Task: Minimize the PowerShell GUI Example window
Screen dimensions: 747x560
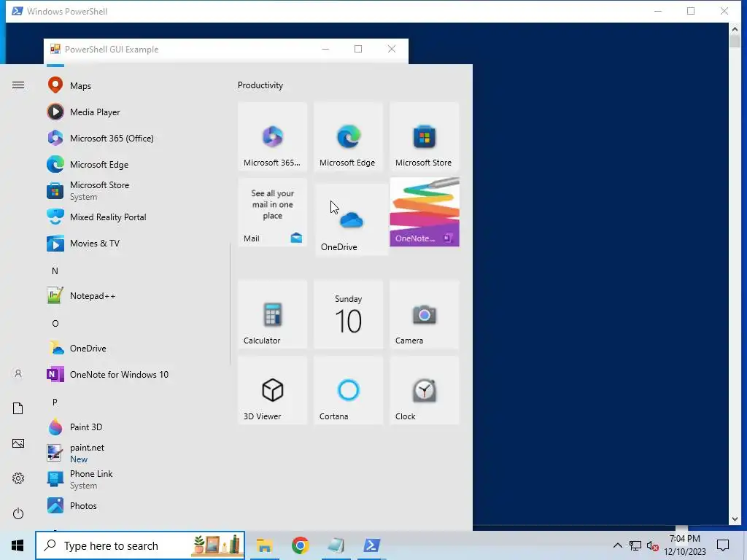Action: point(325,49)
